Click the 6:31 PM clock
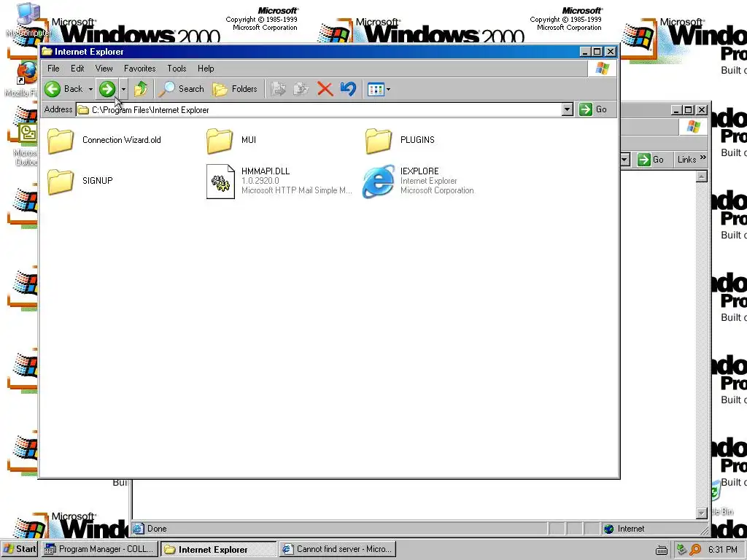Viewport: 747px width, 560px height. (723, 550)
